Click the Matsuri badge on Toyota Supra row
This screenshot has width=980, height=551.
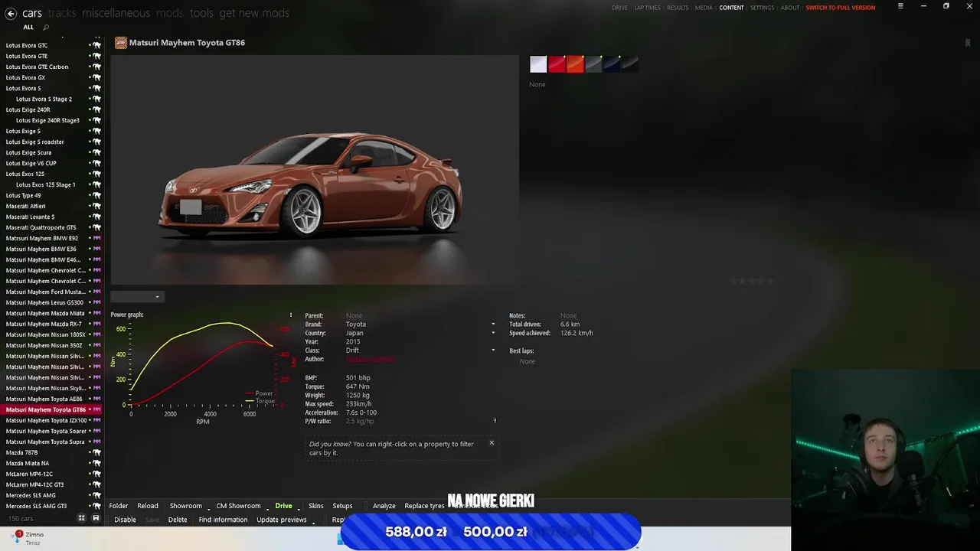[x=96, y=442]
